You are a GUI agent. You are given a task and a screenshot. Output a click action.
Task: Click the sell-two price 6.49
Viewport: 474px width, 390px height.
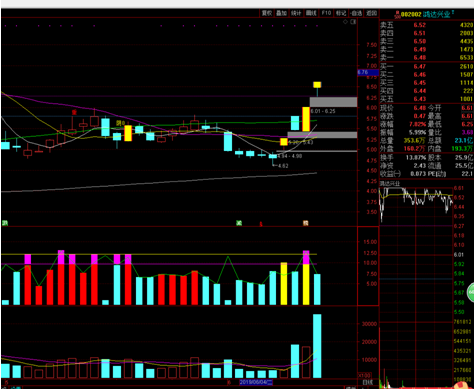pos(420,49)
